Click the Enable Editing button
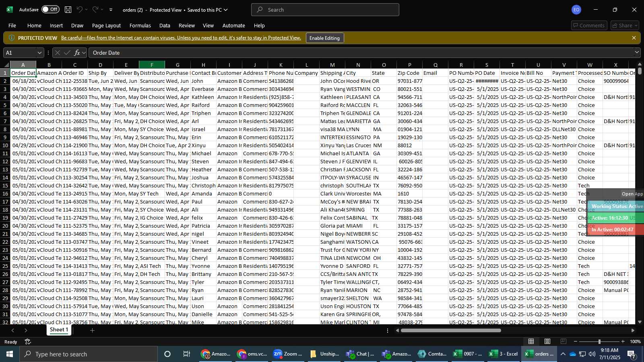644x362 pixels. coord(324,38)
